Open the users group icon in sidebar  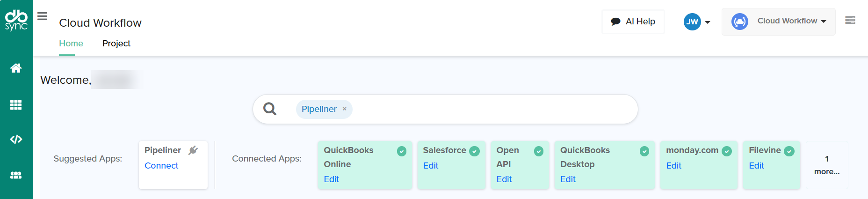click(x=16, y=175)
